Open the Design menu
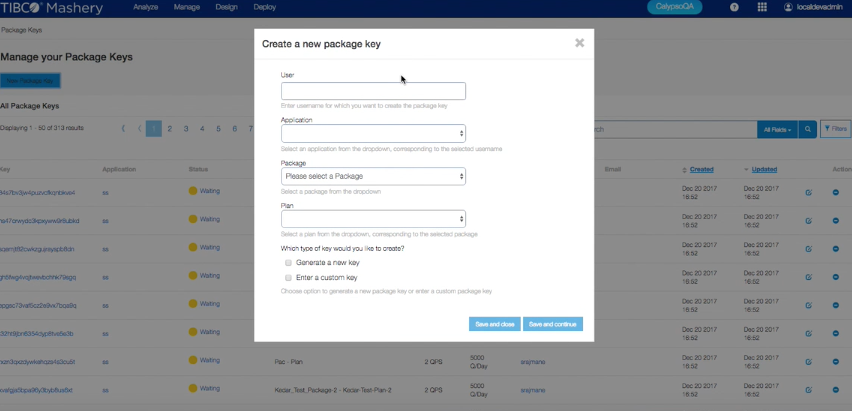The width and height of the screenshot is (852, 411). (227, 8)
